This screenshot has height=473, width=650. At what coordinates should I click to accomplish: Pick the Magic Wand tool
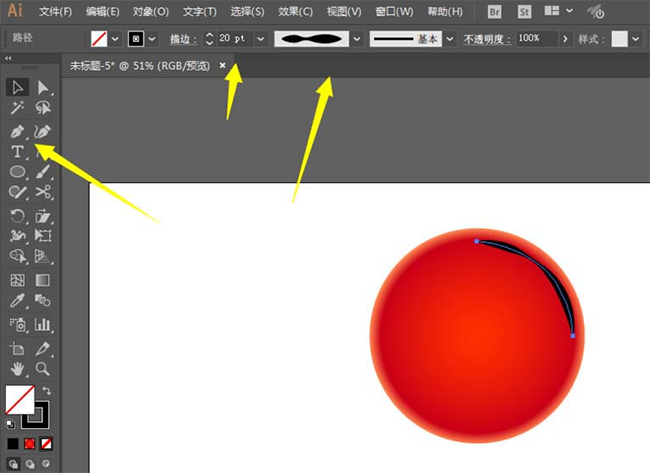[x=17, y=109]
